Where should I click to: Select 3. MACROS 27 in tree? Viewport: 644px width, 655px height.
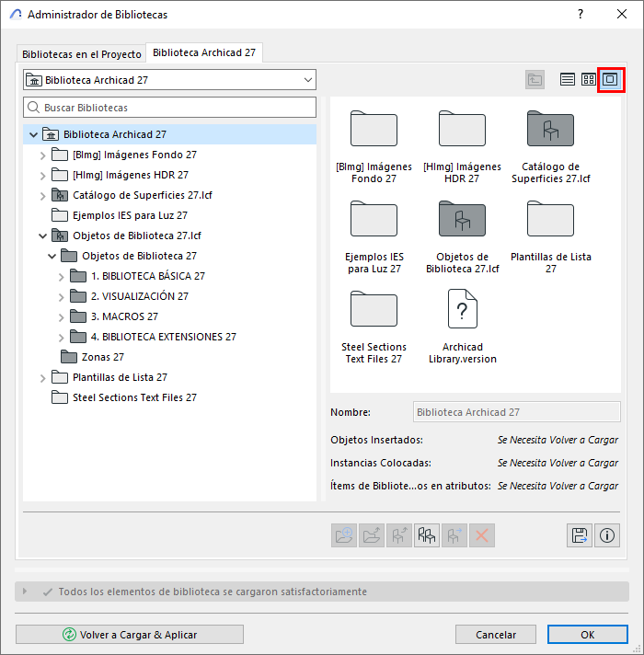pos(124,316)
